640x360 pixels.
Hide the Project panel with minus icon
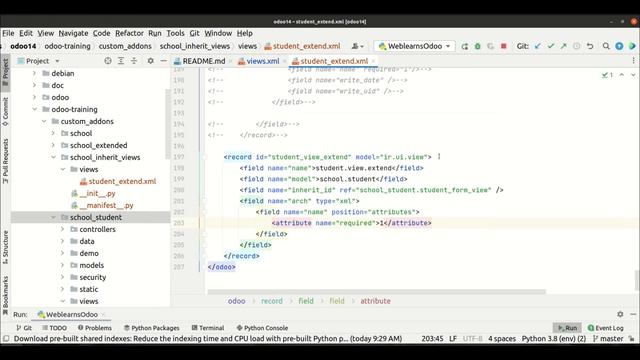pyautogui.click(x=163, y=61)
